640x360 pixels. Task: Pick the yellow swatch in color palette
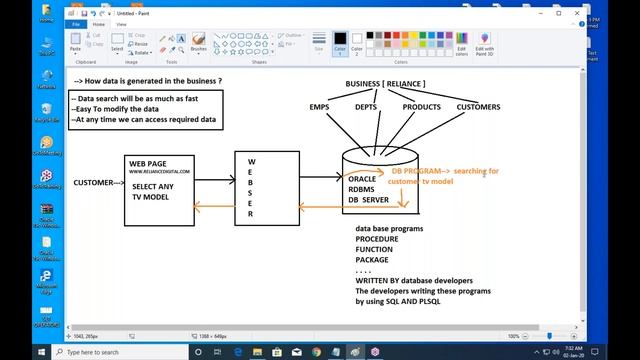pyautogui.click(x=414, y=35)
